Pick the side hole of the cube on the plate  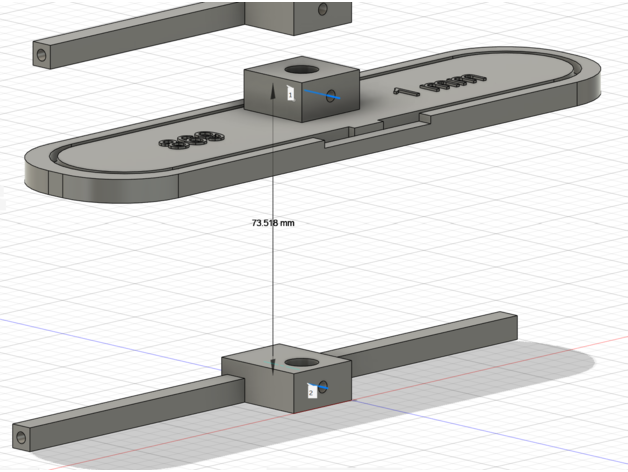pos(331,96)
